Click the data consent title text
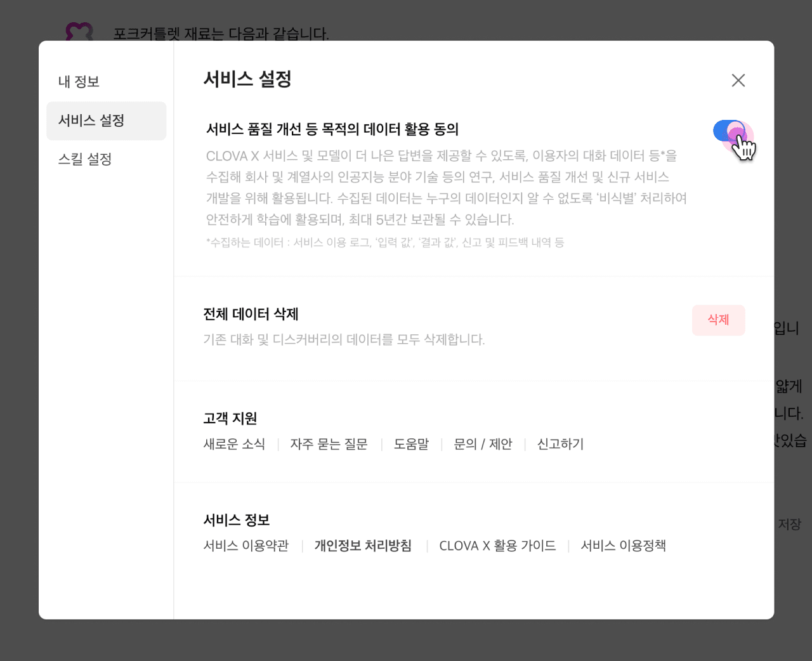 click(x=332, y=129)
